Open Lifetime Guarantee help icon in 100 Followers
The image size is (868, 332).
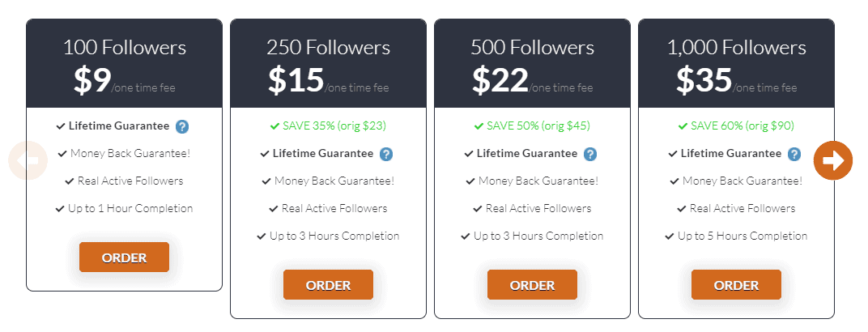point(182,126)
